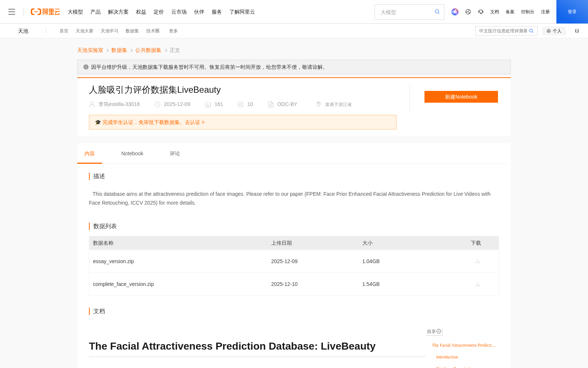Click the 阿里云 logo
Screen dimensions: 588x368
pos(45,12)
